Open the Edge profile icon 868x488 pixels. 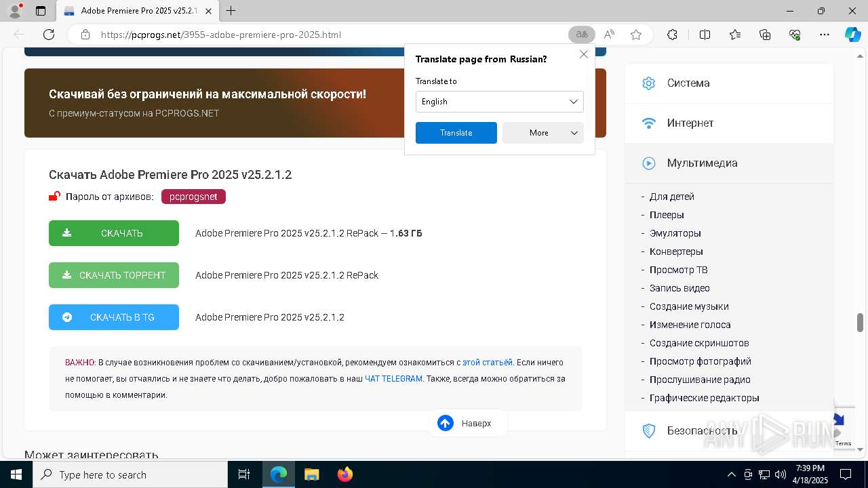(14, 11)
